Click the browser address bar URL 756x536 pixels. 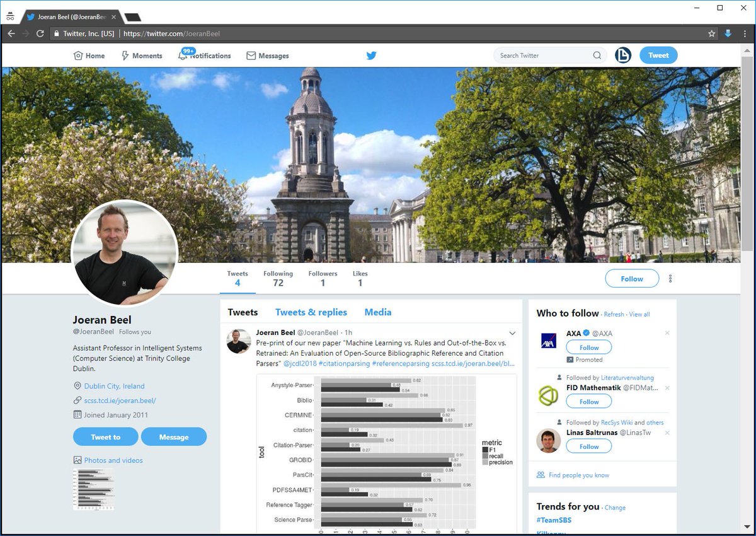click(171, 33)
